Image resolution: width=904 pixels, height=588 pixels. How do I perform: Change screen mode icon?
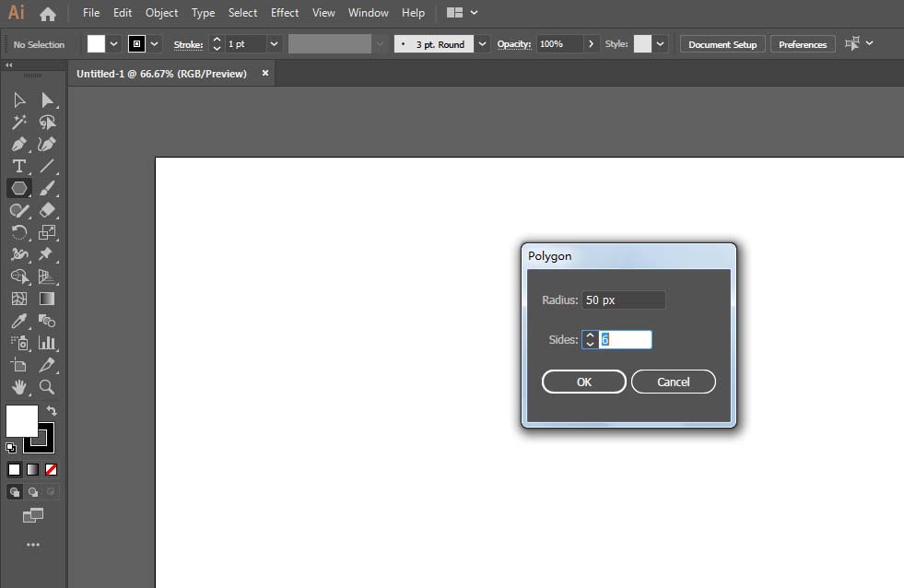[33, 515]
